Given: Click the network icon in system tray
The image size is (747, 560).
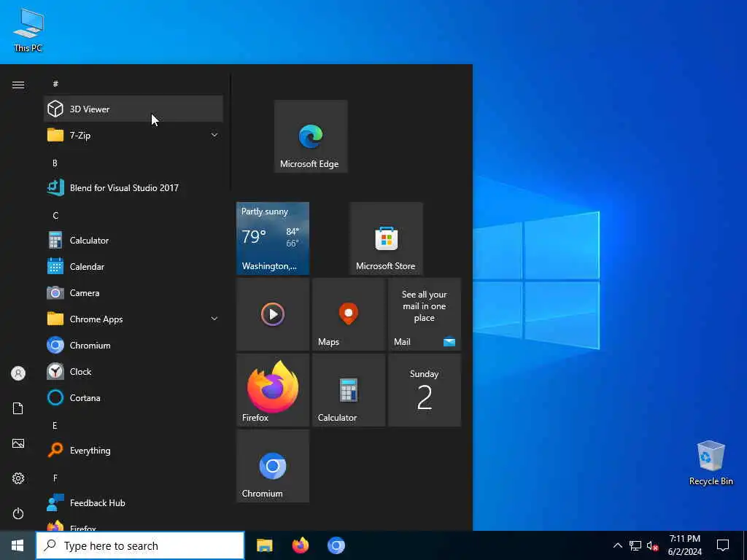Looking at the screenshot, I should click(x=635, y=545).
